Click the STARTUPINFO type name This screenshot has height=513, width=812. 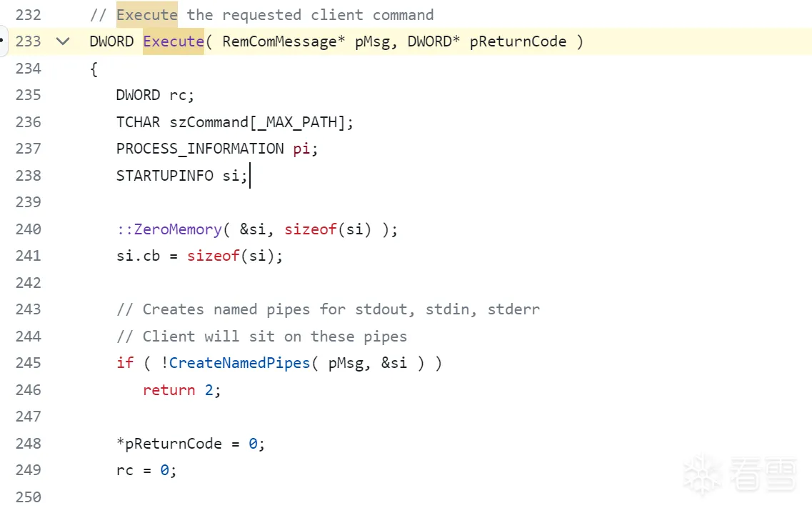tap(165, 175)
